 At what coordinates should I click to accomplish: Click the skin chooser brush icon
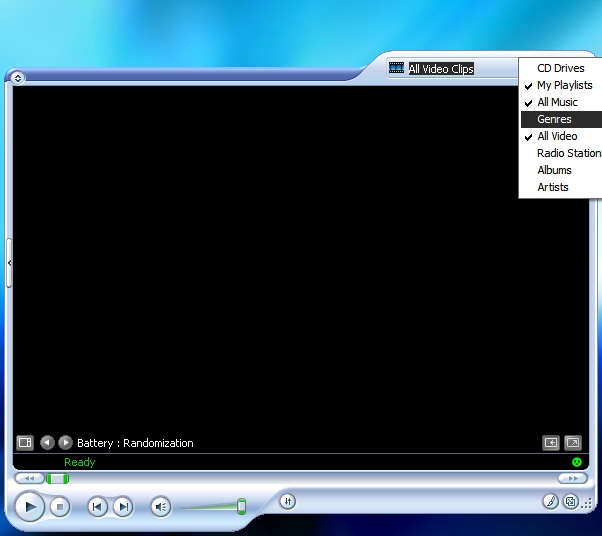pos(550,501)
